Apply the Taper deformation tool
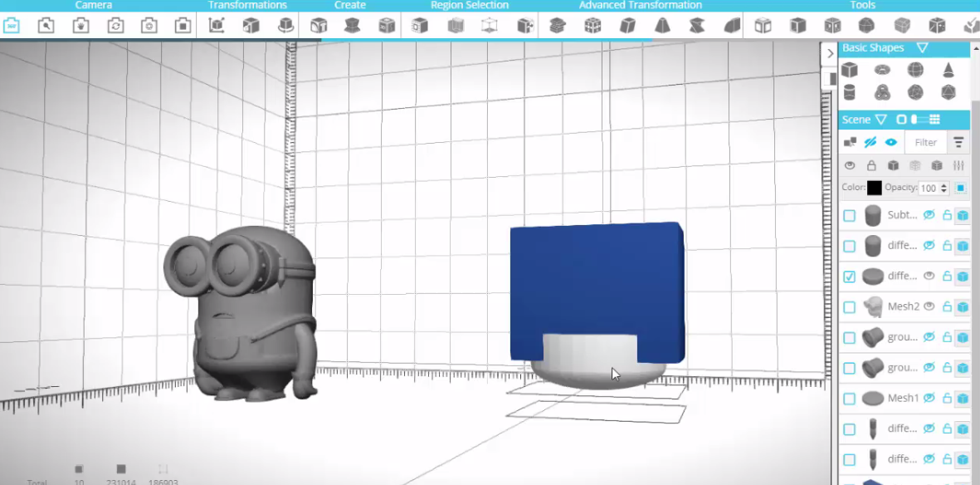 coord(662,26)
